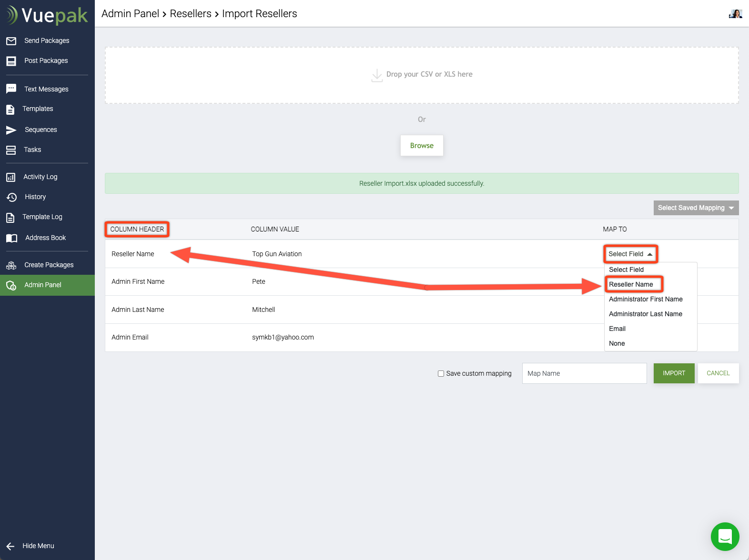
Task: Click the Address Book open-book icon
Action: pyautogui.click(x=12, y=238)
